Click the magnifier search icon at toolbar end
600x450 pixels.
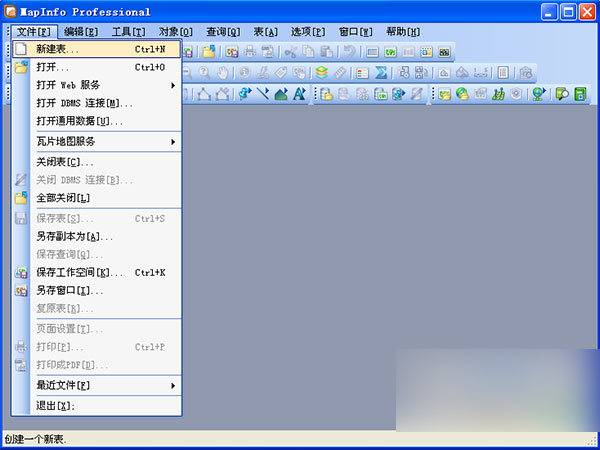(x=562, y=93)
